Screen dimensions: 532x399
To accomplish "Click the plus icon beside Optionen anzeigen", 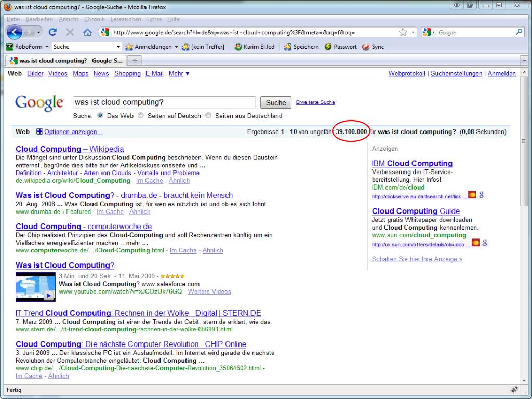I will [39, 131].
